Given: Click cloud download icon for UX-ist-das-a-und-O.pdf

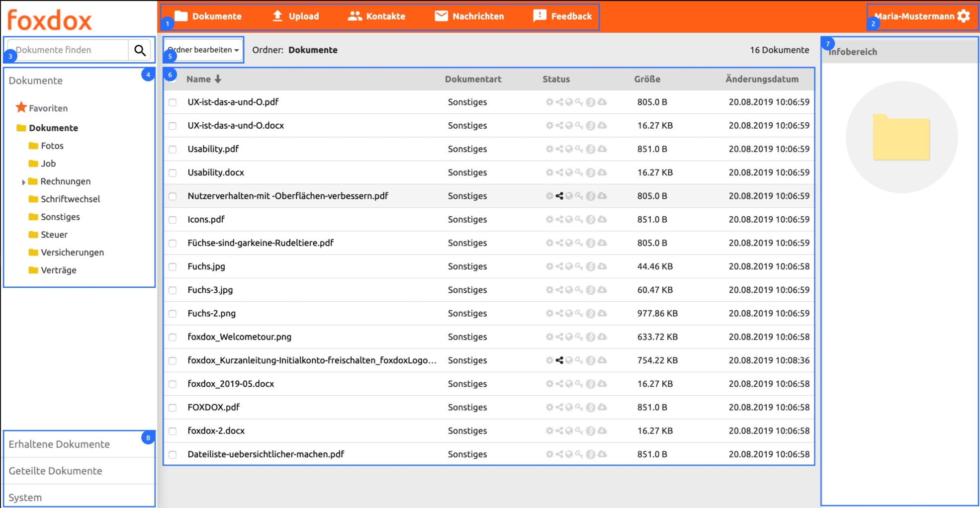Looking at the screenshot, I should [x=602, y=102].
